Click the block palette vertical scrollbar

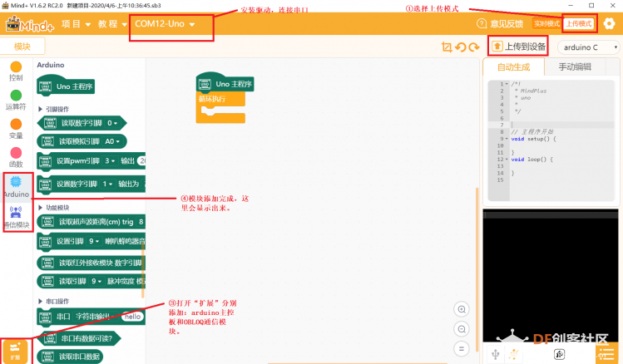tap(142, 270)
